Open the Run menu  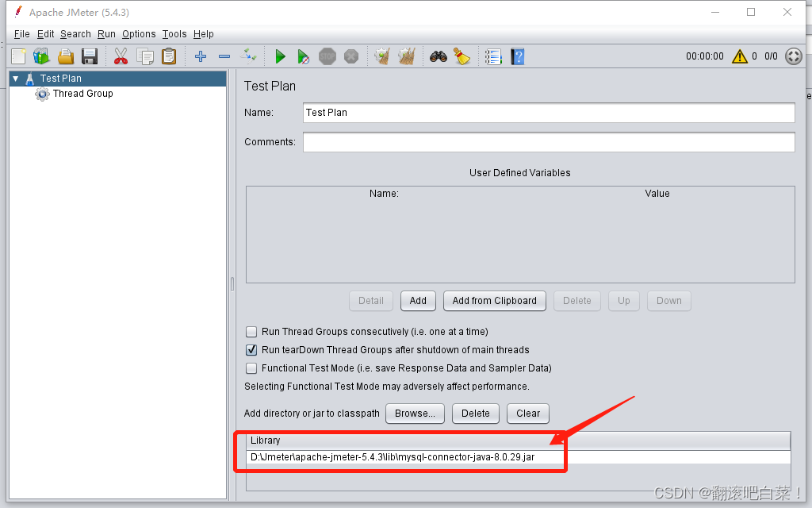106,33
